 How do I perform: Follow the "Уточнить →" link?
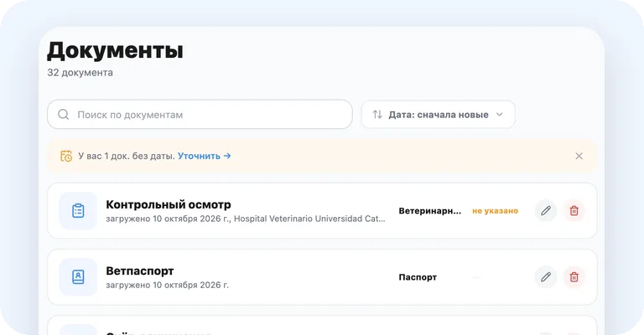204,156
